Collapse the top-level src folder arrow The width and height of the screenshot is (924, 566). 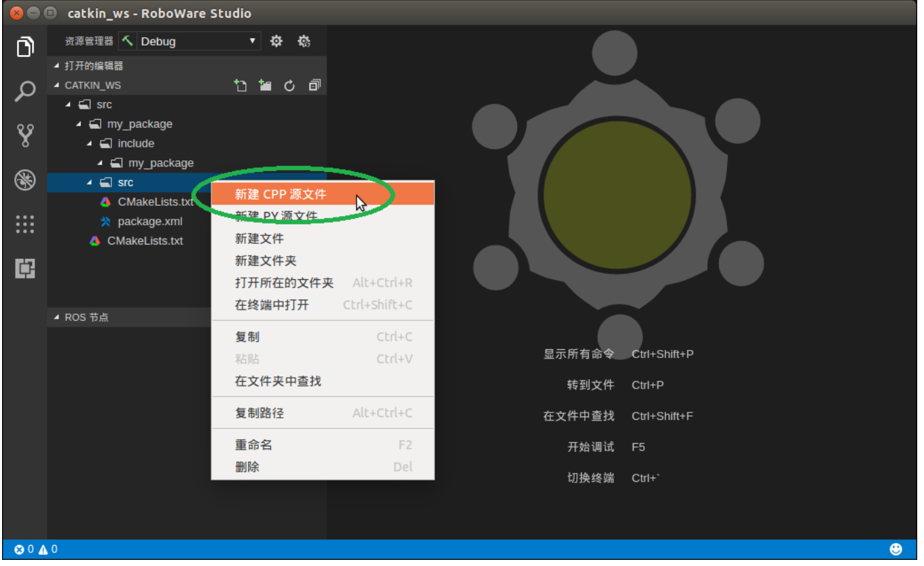68,105
